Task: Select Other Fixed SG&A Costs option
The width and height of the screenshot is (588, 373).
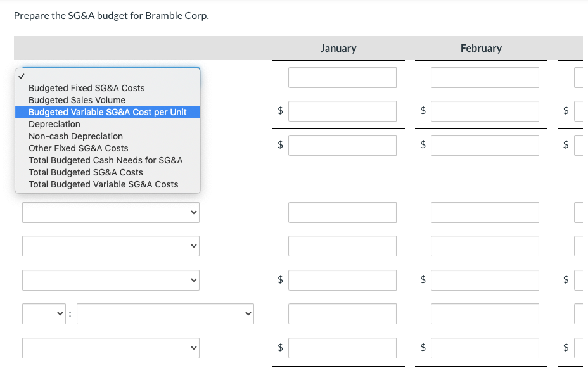Action: click(79, 148)
